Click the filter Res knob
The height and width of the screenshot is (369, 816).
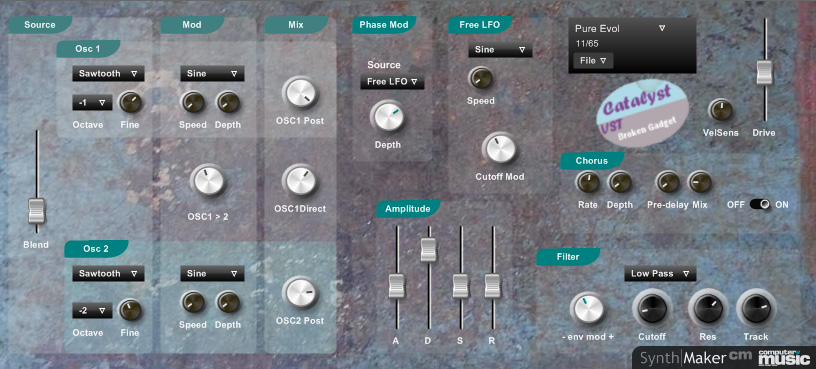707,308
